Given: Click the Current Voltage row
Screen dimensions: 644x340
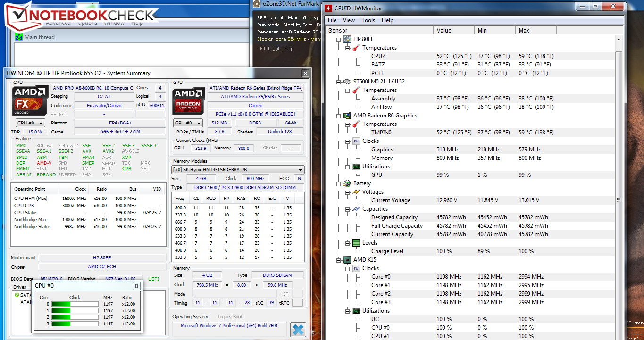Looking at the screenshot, I should [471, 200].
